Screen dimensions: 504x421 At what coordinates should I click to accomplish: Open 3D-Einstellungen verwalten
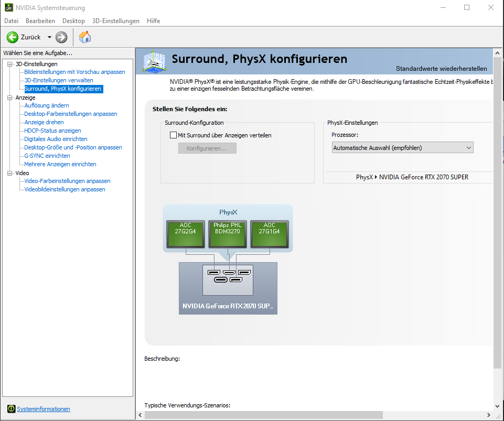pos(59,80)
